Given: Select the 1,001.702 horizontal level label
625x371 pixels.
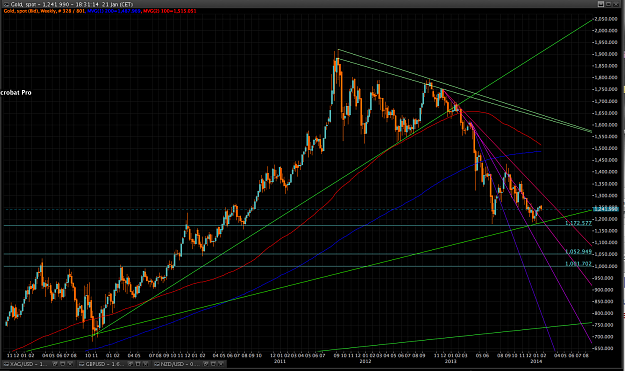Looking at the screenshot, I should (578, 264).
